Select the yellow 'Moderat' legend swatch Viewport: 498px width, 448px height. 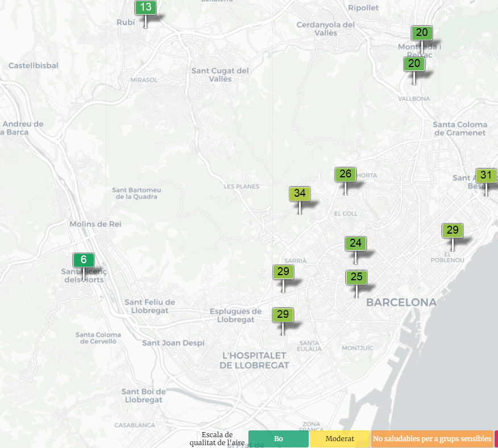(x=340, y=439)
